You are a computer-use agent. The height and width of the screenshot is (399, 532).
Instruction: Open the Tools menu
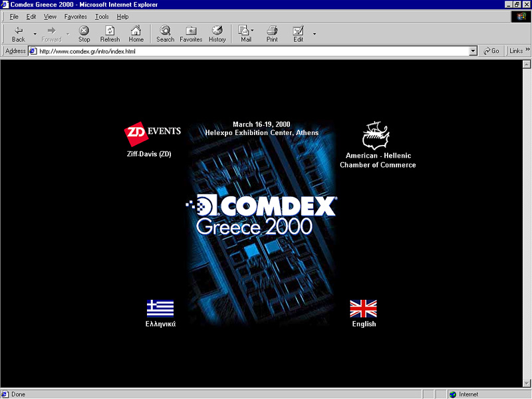tap(102, 17)
